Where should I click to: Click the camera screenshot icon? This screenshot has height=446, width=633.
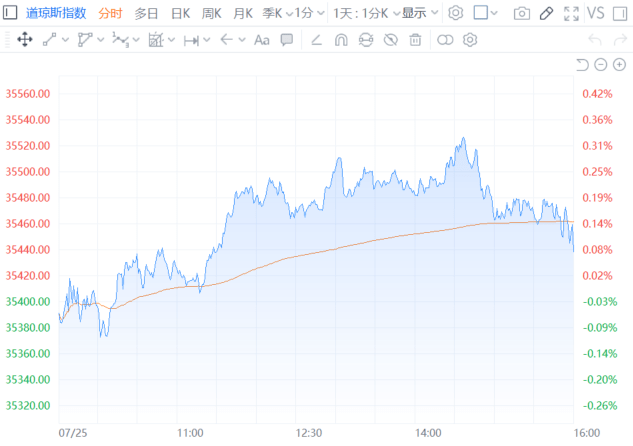[521, 13]
